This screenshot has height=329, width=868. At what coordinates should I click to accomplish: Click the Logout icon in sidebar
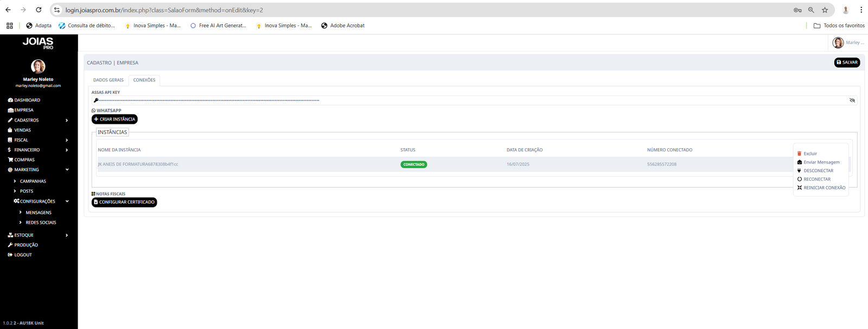(x=10, y=255)
